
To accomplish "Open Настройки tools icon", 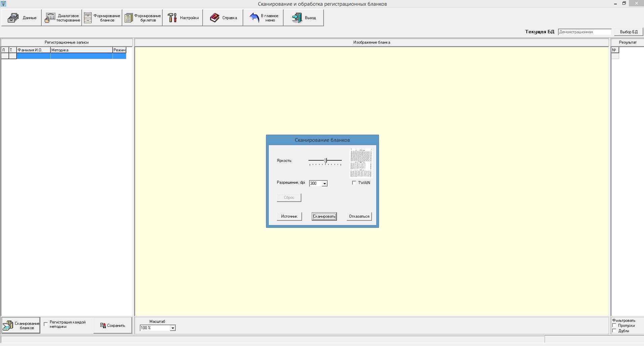I will click(172, 18).
